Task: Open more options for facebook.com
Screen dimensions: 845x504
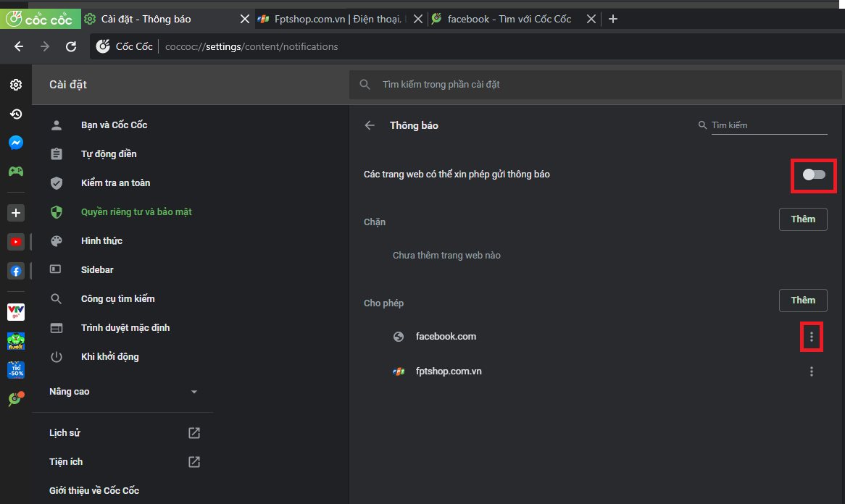Action: 812,337
